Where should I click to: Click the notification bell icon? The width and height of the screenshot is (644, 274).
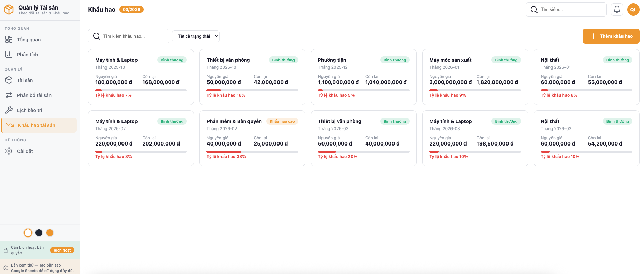point(617,10)
